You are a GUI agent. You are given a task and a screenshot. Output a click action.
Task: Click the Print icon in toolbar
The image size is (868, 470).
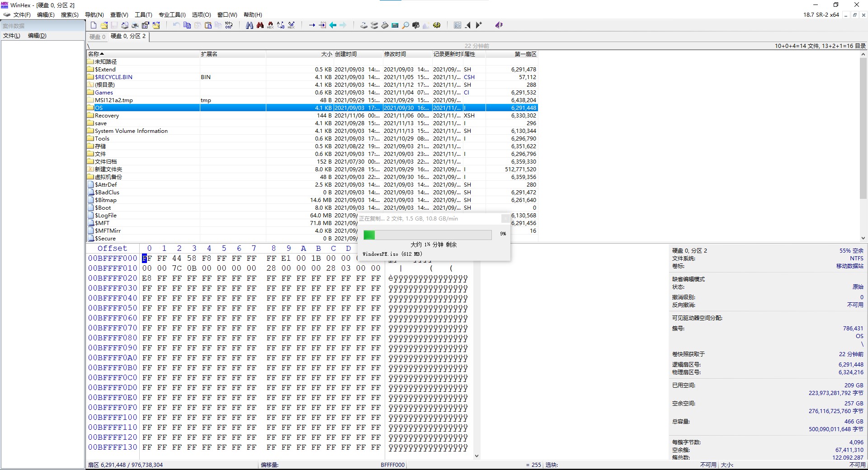tap(135, 25)
